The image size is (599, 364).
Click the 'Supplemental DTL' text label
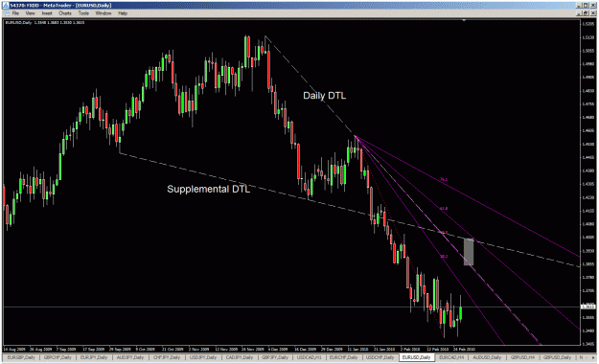point(209,189)
